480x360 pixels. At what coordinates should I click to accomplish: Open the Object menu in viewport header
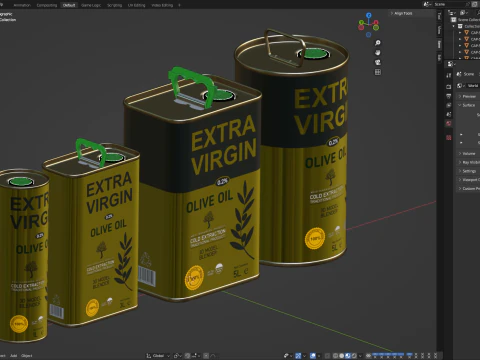point(27,356)
